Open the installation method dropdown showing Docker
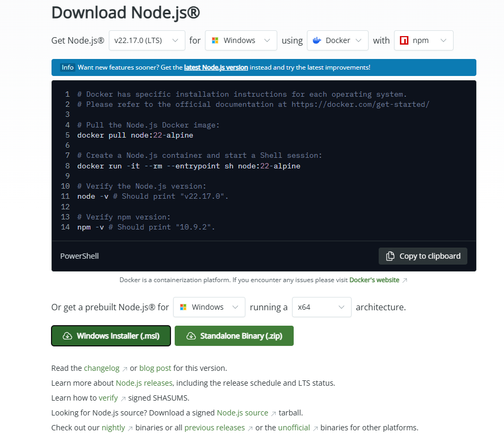 (337, 40)
